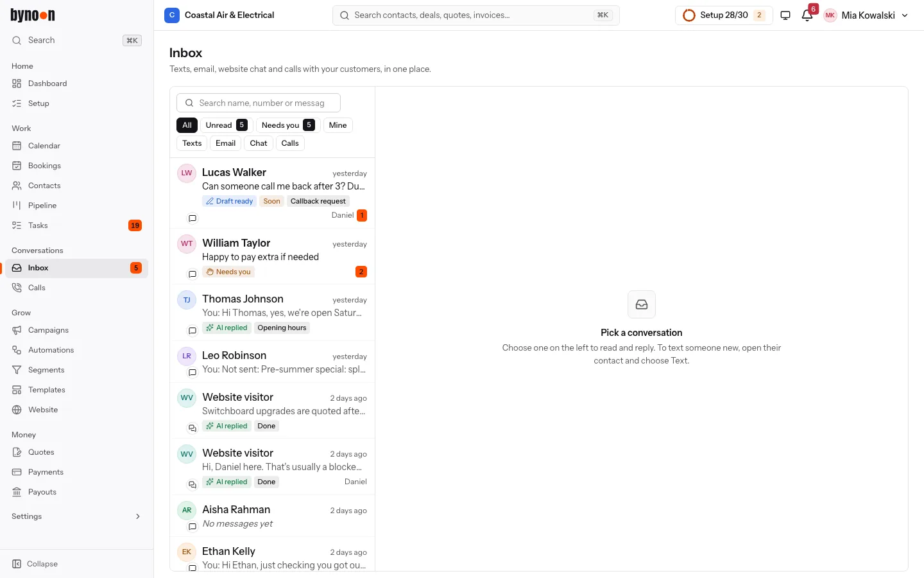Open Automations page
The height and width of the screenshot is (578, 924).
click(x=76, y=350)
